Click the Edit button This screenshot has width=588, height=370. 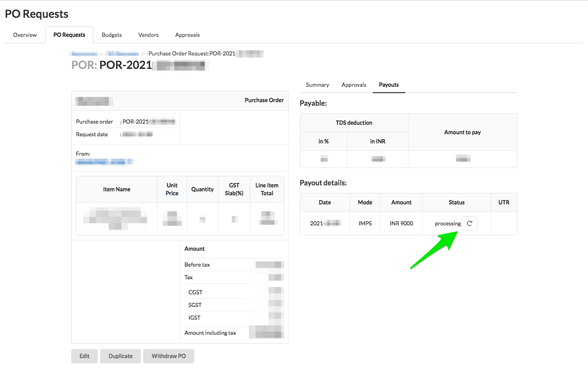pyautogui.click(x=84, y=356)
